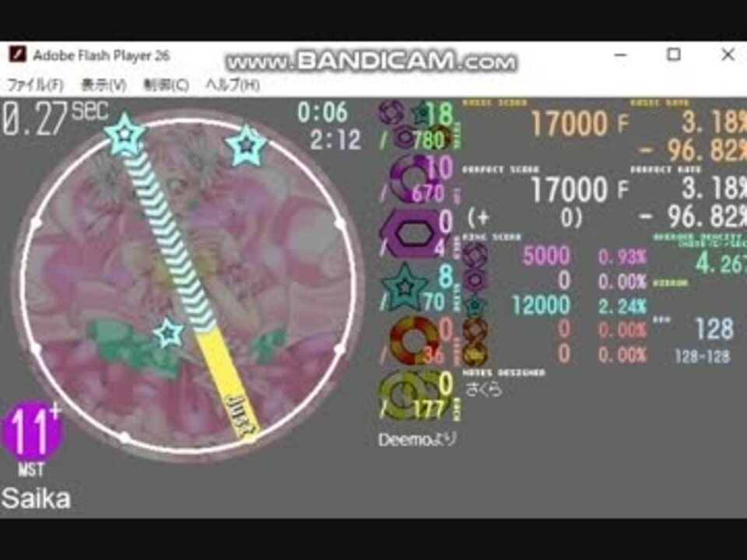Screen dimensions: 747x560
Task: Tap the cyan star note at the slide start
Action: pos(124,134)
